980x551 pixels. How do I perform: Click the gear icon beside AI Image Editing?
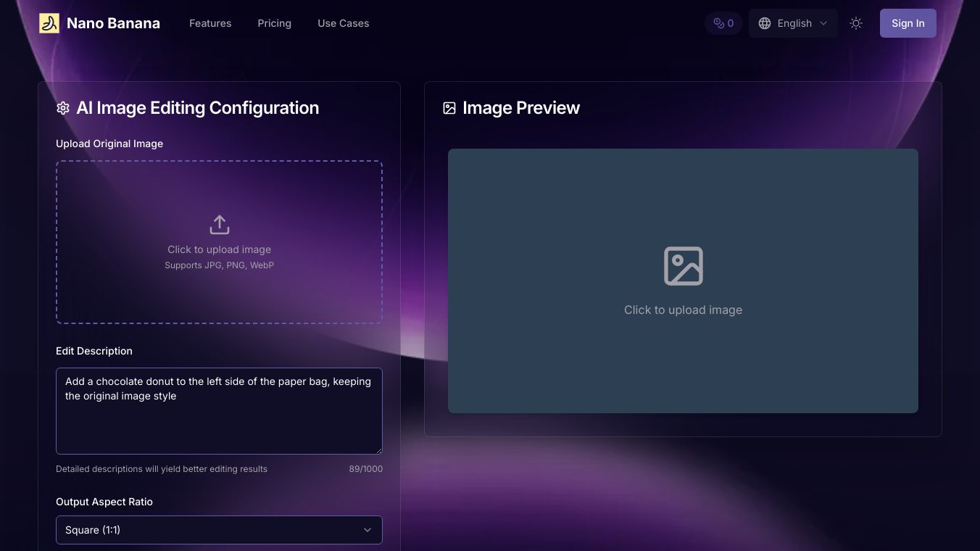[63, 108]
